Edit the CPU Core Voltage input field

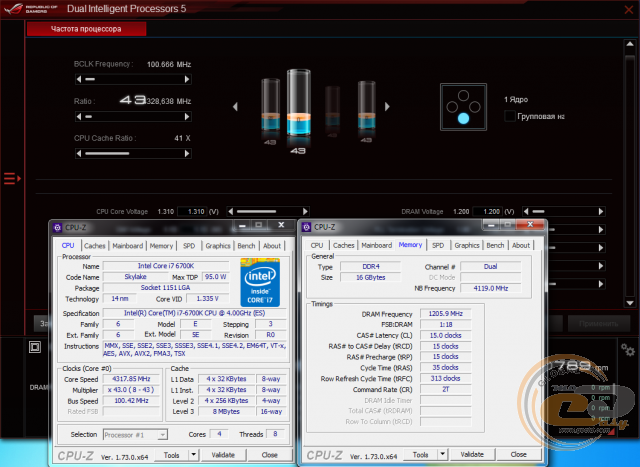coord(193,211)
